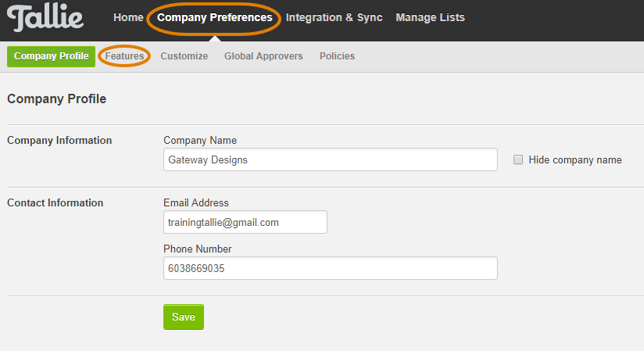The width and height of the screenshot is (644, 351).
Task: Focus the Company Name field
Action: (x=331, y=159)
